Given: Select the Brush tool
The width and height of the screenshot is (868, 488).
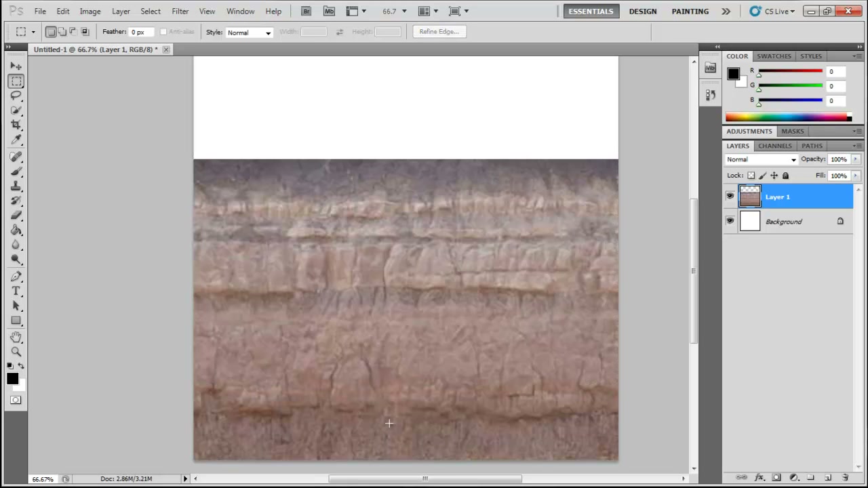Looking at the screenshot, I should pyautogui.click(x=16, y=171).
